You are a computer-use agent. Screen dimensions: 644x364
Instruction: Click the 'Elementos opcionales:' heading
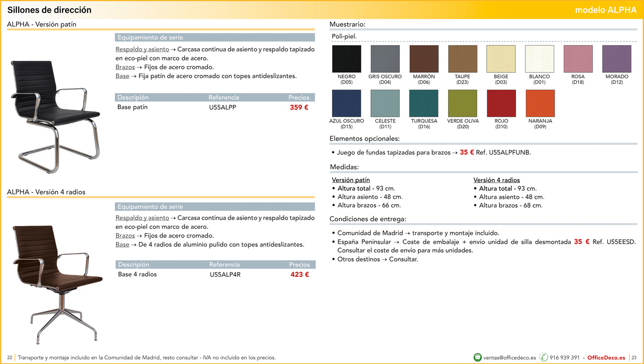click(x=364, y=138)
